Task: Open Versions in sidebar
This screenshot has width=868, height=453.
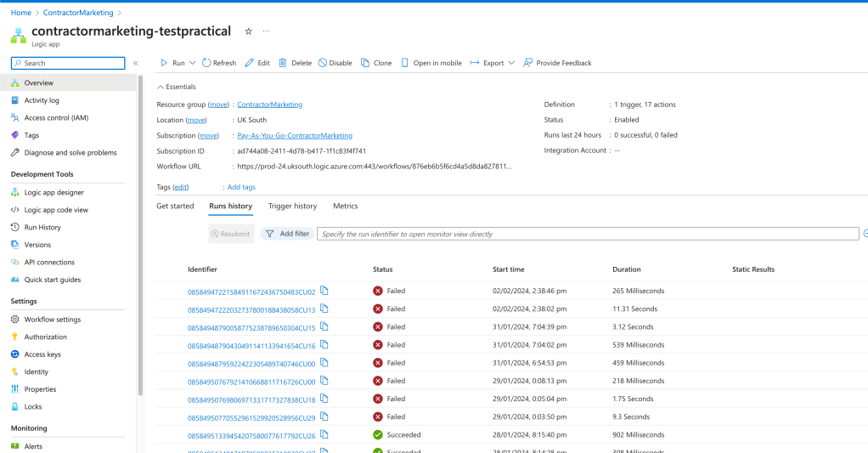Action: pyautogui.click(x=37, y=245)
